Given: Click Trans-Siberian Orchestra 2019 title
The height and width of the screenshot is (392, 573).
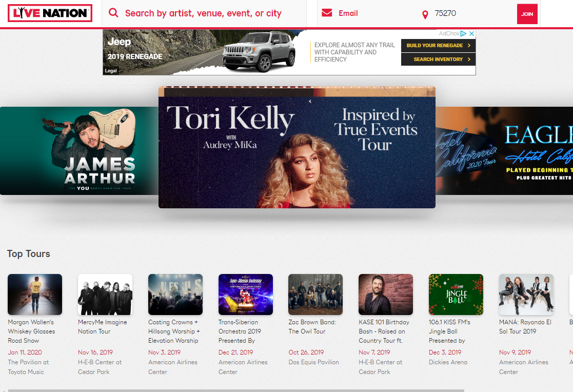Looking at the screenshot, I should 240,331.
